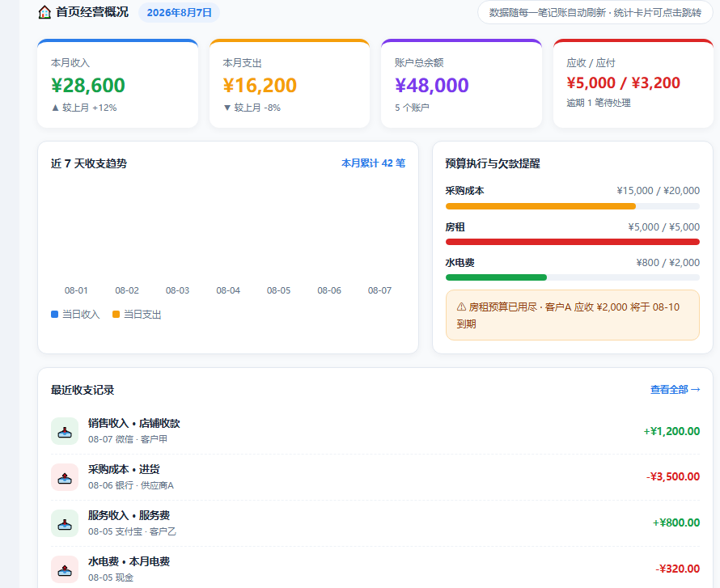Viewport: 720px width, 588px height.
Task: Click the ¥5,000 / ¥5,000 budget value
Action: point(664,226)
